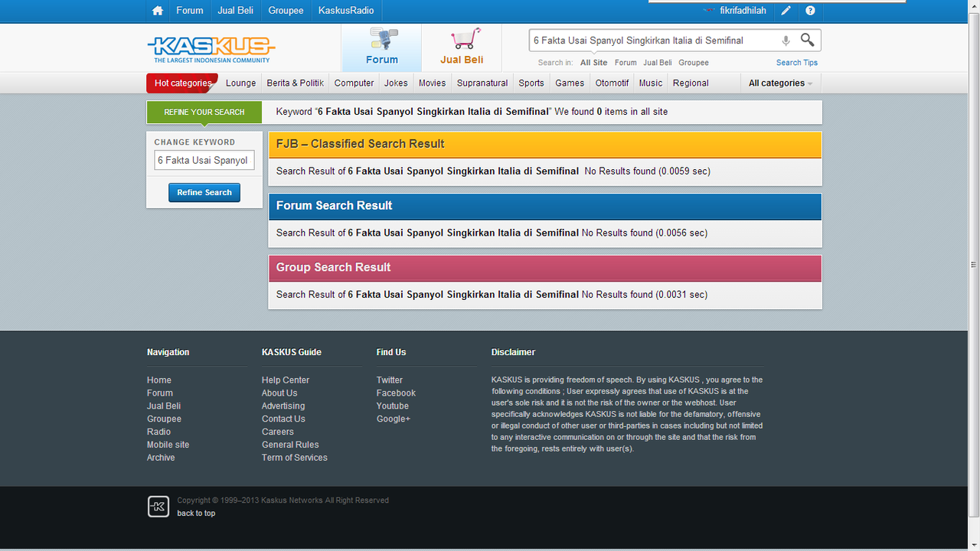This screenshot has width=980, height=551.
Task: Open the Facebook link in footer
Action: point(396,393)
